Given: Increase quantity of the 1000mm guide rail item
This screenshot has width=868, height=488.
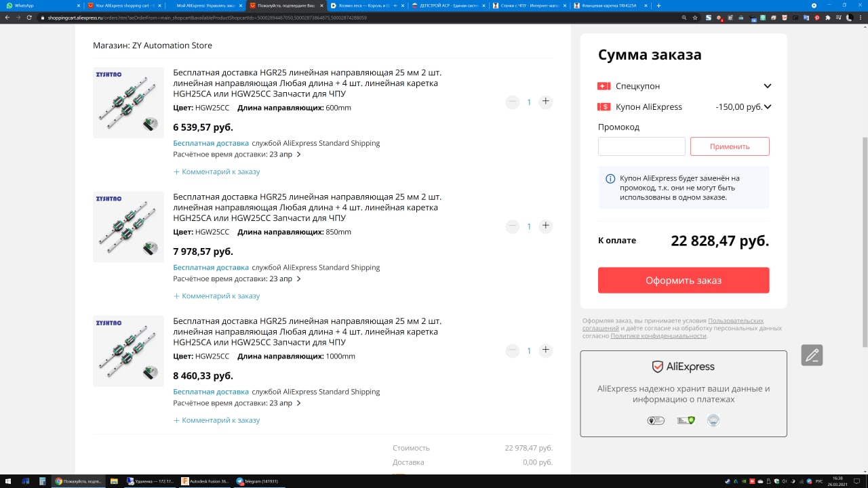Looking at the screenshot, I should click(x=545, y=350).
